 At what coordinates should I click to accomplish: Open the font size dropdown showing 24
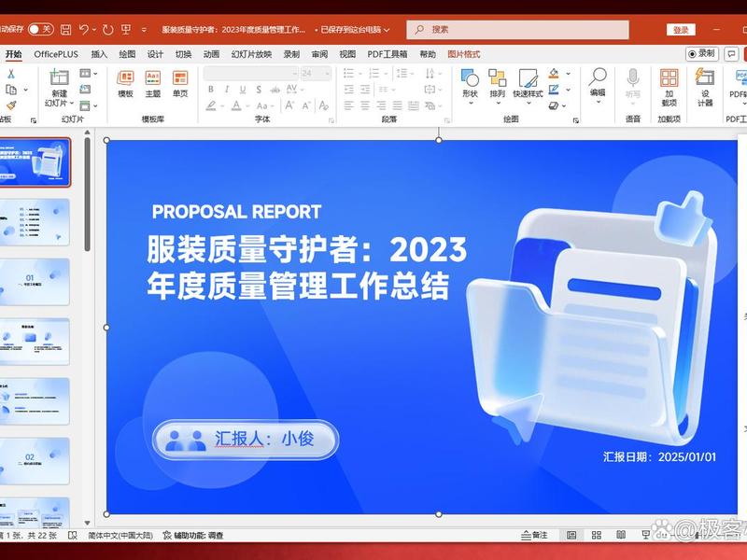tap(315, 73)
